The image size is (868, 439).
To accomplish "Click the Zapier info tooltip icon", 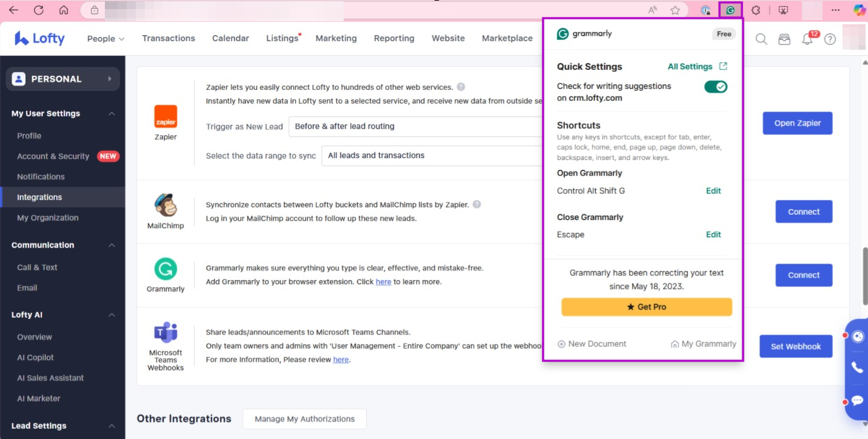I will pos(461,87).
